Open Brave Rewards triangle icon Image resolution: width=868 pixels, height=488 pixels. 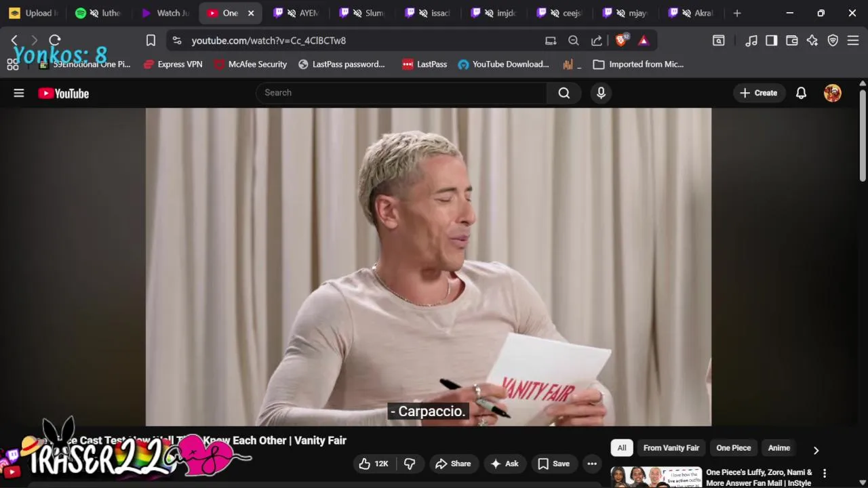coord(643,41)
